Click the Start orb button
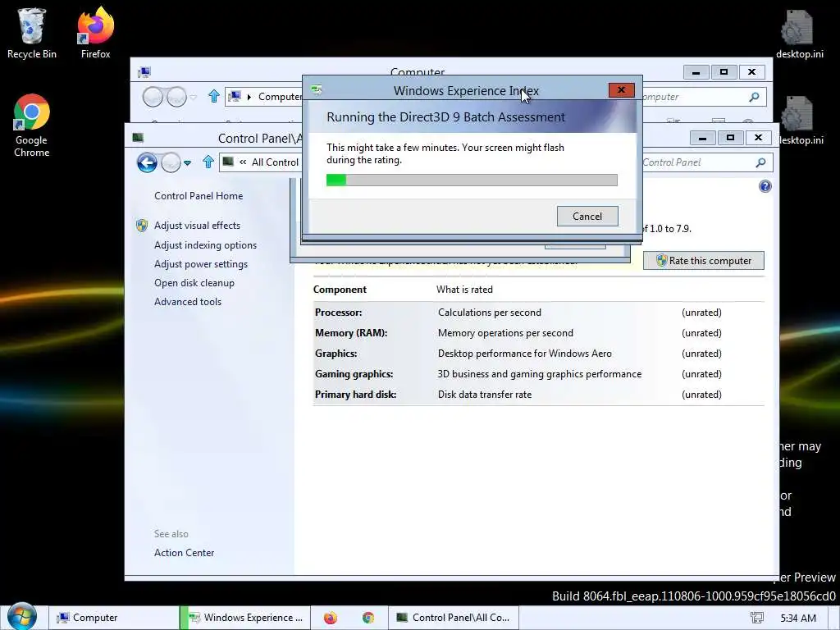This screenshot has height=630, width=840. [x=22, y=617]
